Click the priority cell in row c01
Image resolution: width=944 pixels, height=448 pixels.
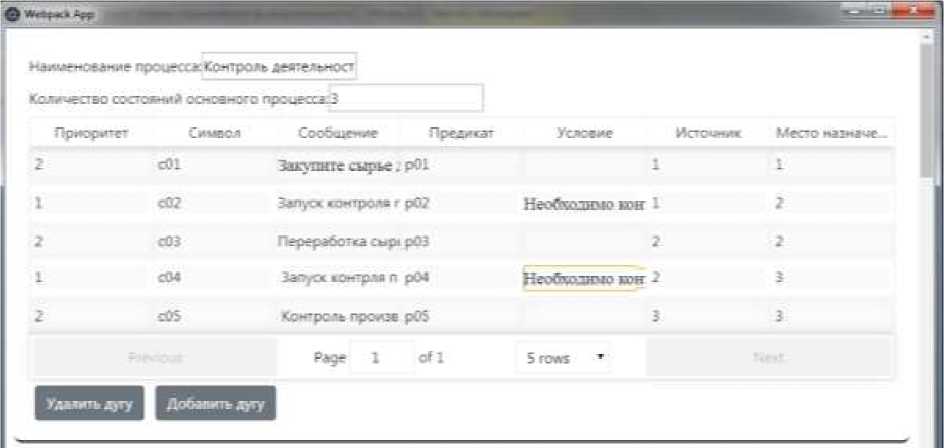point(90,164)
